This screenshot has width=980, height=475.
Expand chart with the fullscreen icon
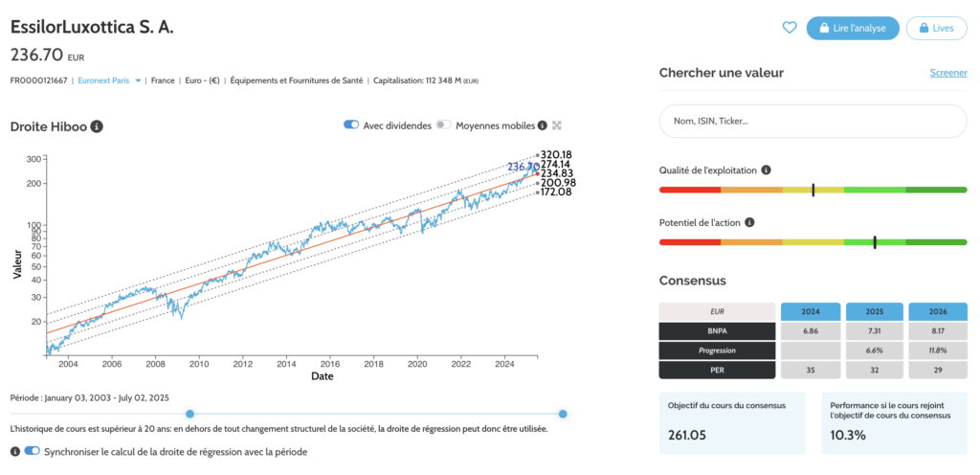pos(557,125)
